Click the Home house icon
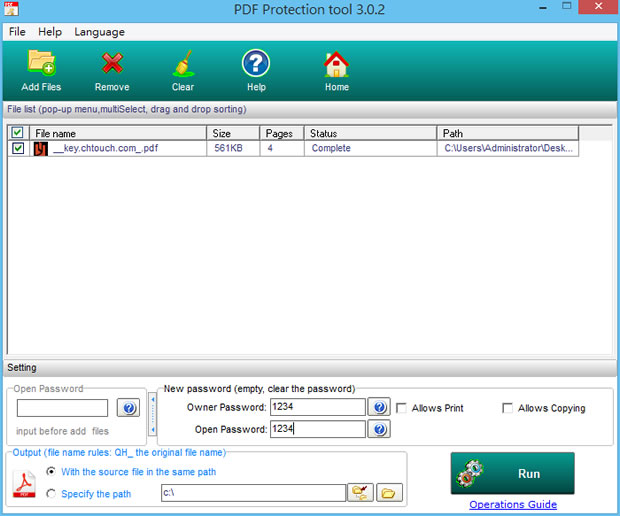Viewport: 620px width, 516px height. click(337, 65)
